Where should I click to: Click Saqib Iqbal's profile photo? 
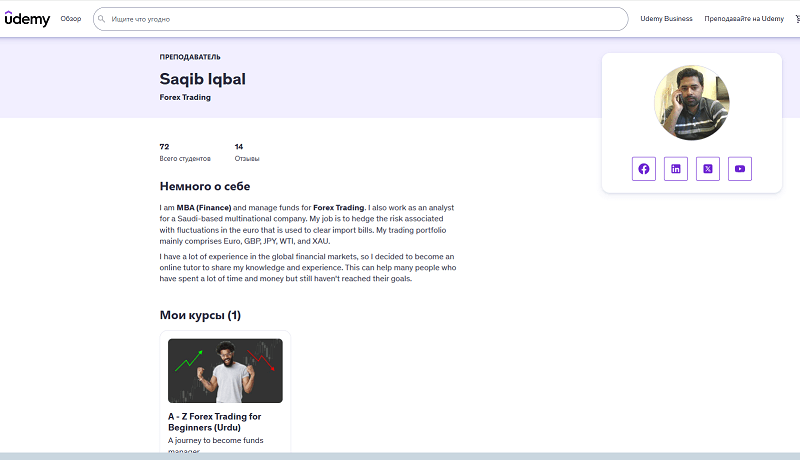pyautogui.click(x=692, y=103)
